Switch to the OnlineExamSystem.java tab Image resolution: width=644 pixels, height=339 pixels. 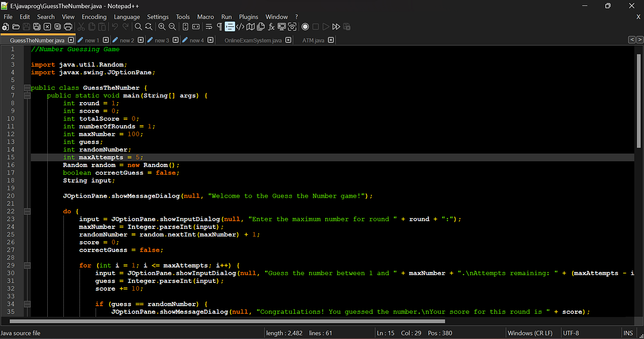253,40
